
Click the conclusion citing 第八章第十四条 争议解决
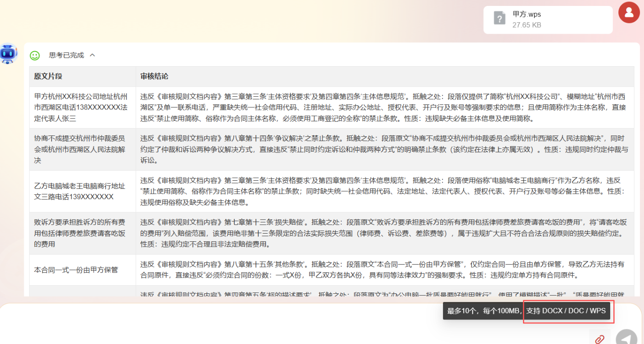[385, 150]
